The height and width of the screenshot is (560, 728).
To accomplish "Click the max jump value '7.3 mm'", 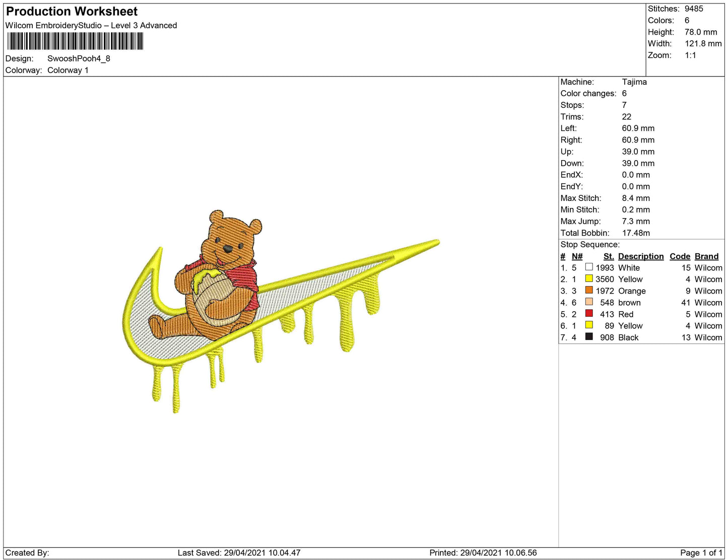I will point(636,222).
